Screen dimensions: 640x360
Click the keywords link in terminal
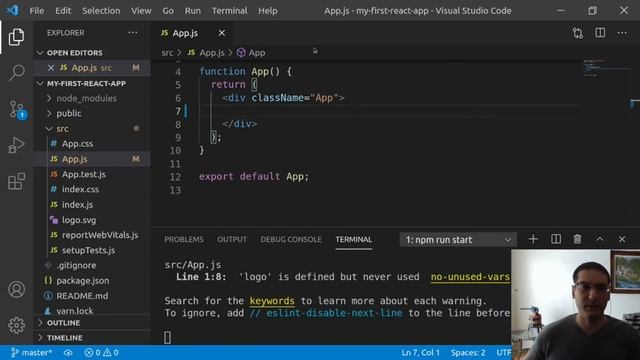pyautogui.click(x=272, y=301)
